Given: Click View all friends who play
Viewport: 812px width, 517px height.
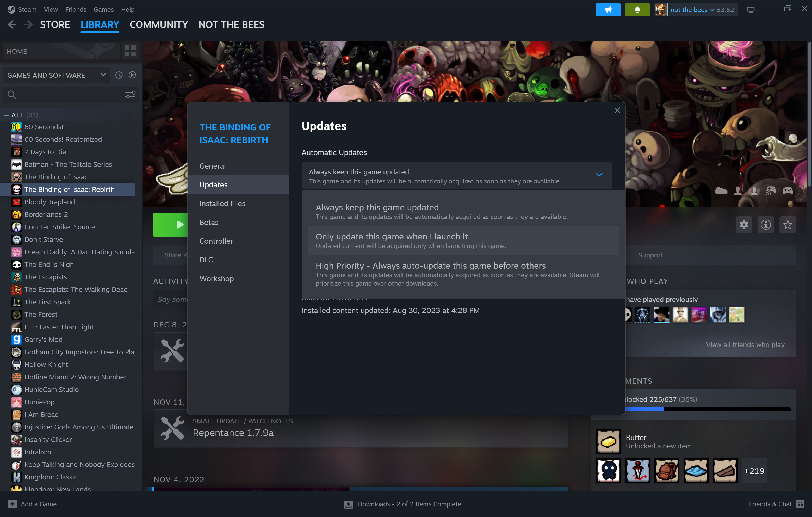Looking at the screenshot, I should 745,345.
